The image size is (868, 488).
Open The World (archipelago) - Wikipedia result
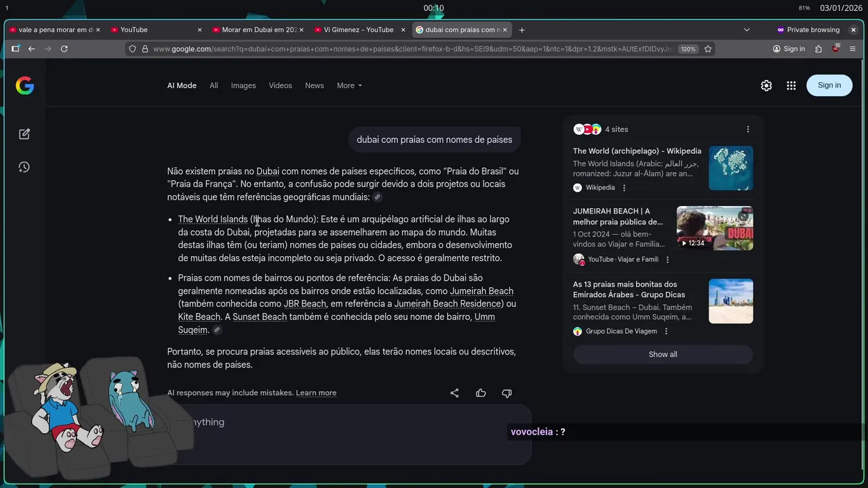[637, 151]
